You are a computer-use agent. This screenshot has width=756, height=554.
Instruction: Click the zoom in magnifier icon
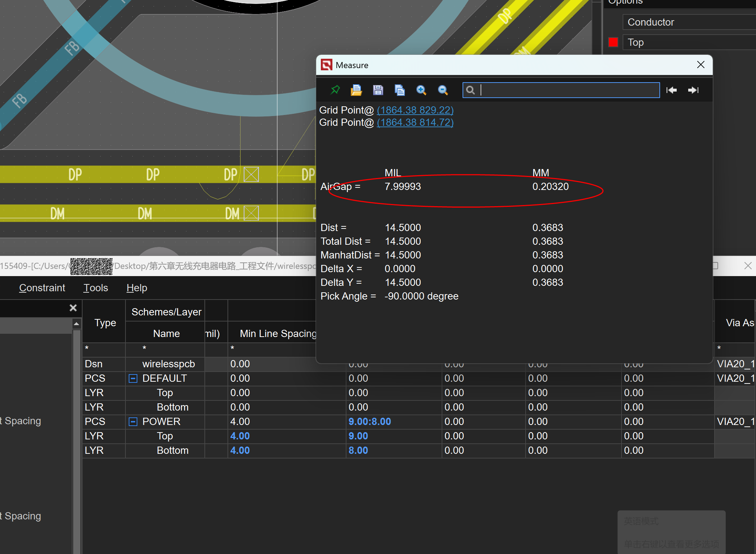pyautogui.click(x=421, y=90)
